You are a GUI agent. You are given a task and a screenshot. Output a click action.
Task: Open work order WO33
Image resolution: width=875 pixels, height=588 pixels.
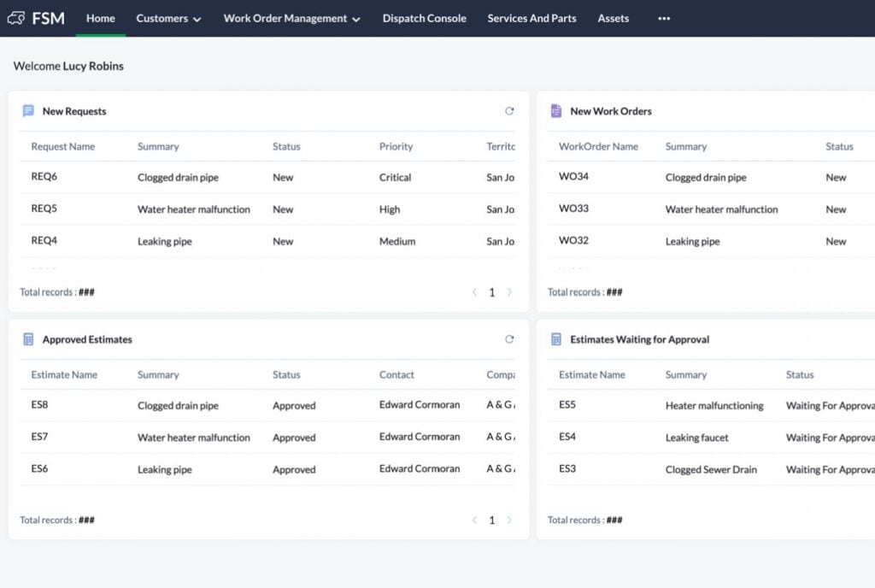(x=573, y=208)
